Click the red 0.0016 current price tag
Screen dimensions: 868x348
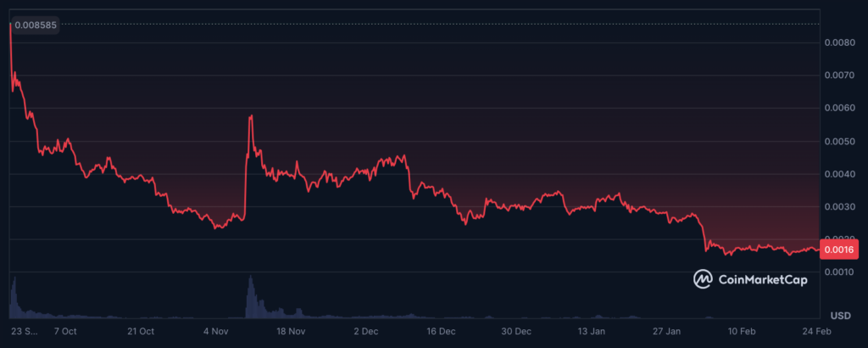click(841, 250)
